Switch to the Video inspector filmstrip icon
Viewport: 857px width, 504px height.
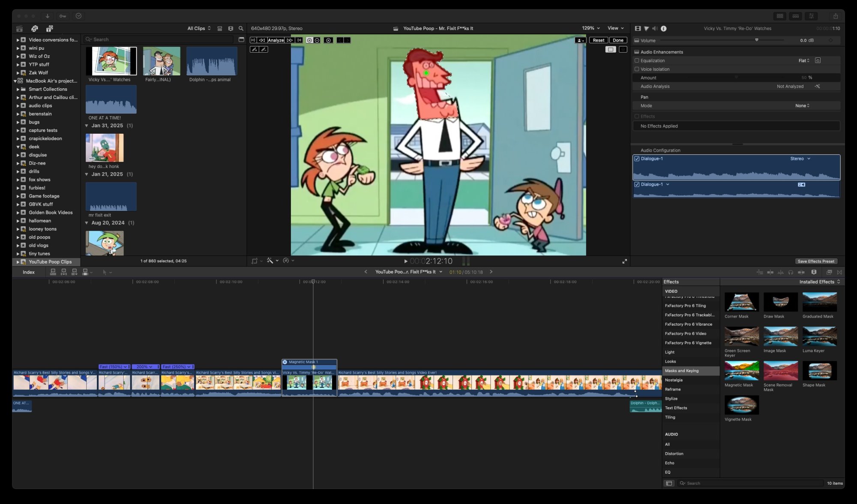click(x=638, y=28)
